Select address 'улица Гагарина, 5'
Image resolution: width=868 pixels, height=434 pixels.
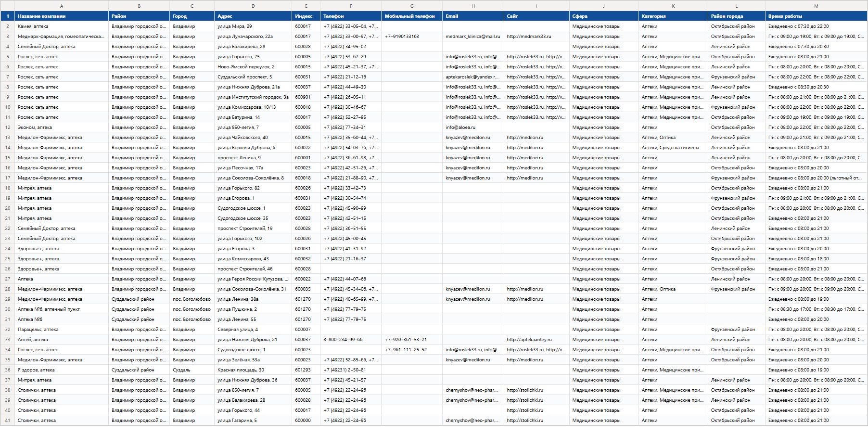click(253, 421)
